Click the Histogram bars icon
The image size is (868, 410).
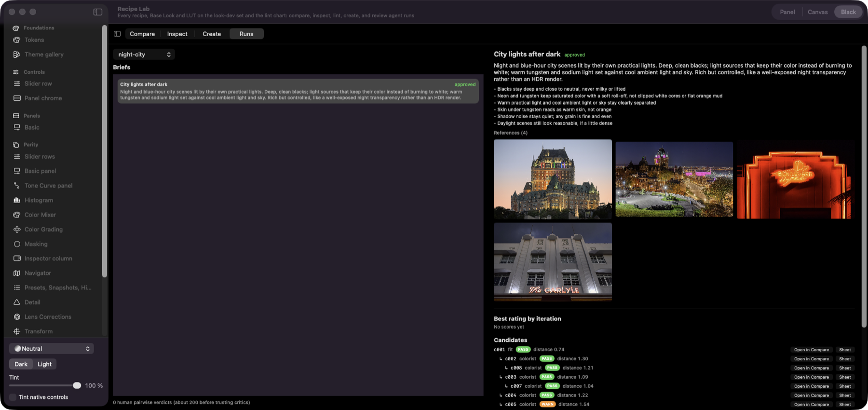(x=17, y=200)
